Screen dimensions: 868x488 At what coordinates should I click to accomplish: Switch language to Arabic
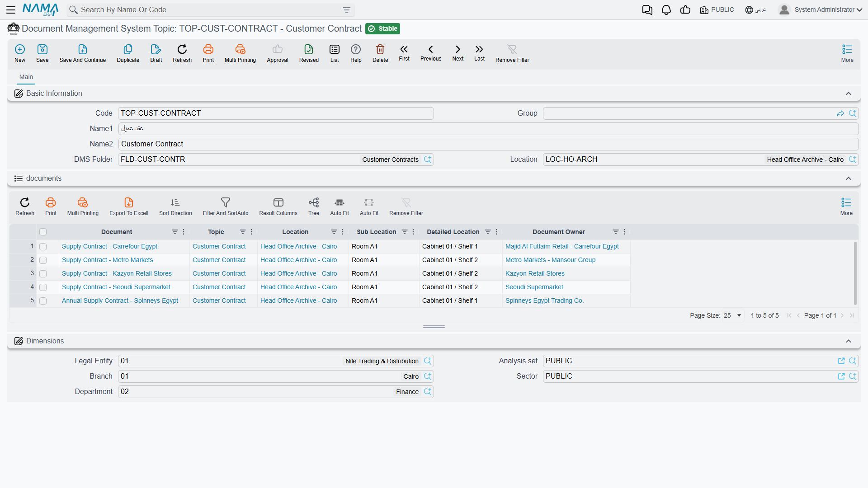coord(756,10)
